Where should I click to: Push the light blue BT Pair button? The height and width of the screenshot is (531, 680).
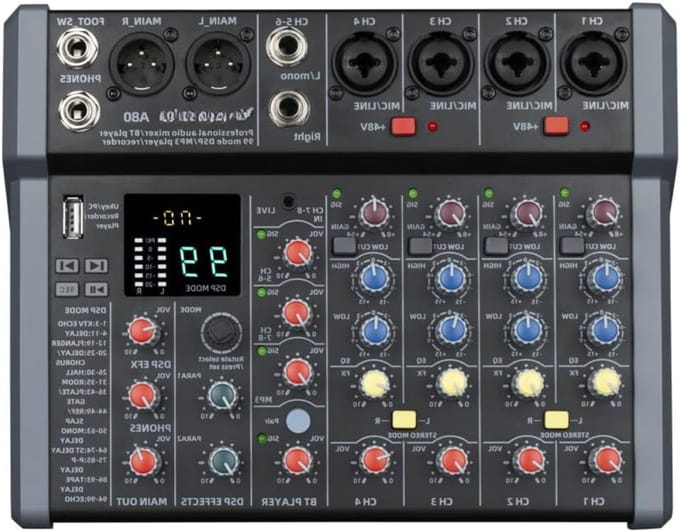click(x=298, y=420)
